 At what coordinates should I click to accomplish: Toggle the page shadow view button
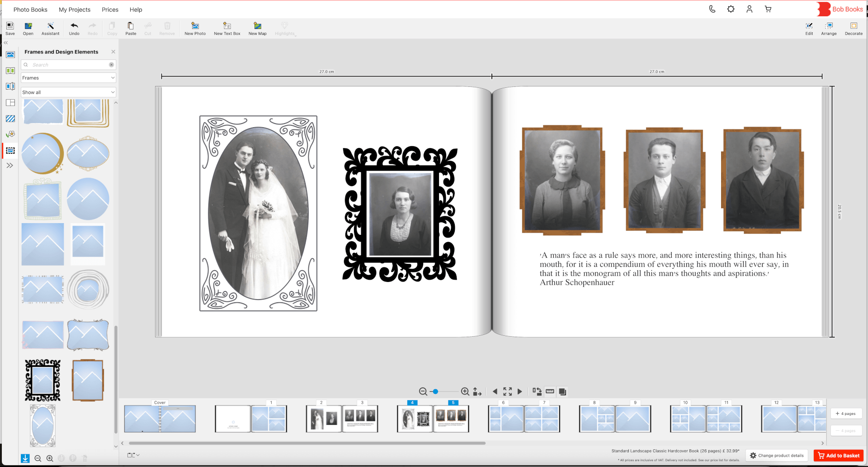[x=562, y=391]
